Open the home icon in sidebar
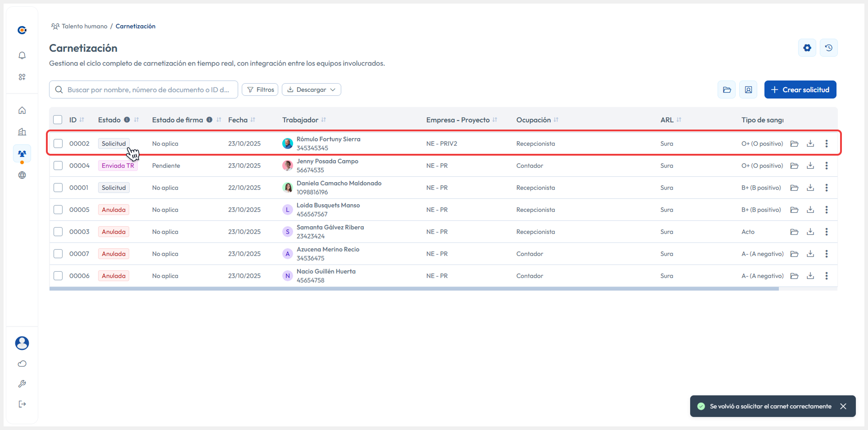This screenshot has height=430, width=868. pyautogui.click(x=22, y=110)
